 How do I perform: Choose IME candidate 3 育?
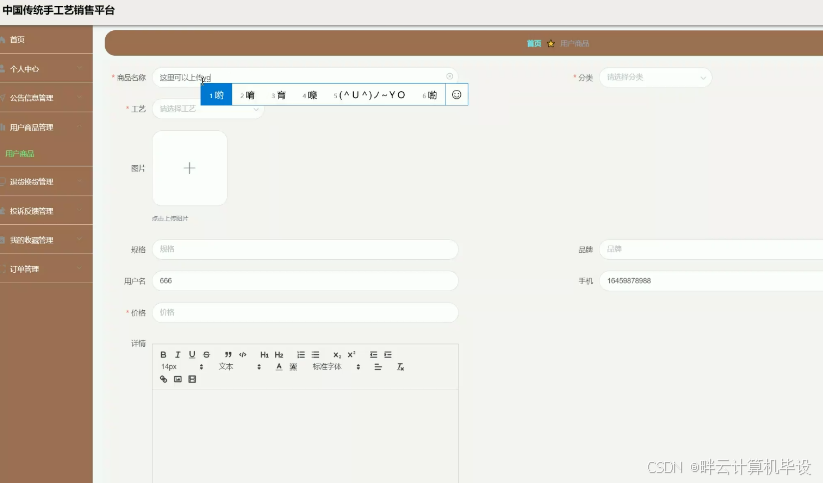pyautogui.click(x=278, y=95)
